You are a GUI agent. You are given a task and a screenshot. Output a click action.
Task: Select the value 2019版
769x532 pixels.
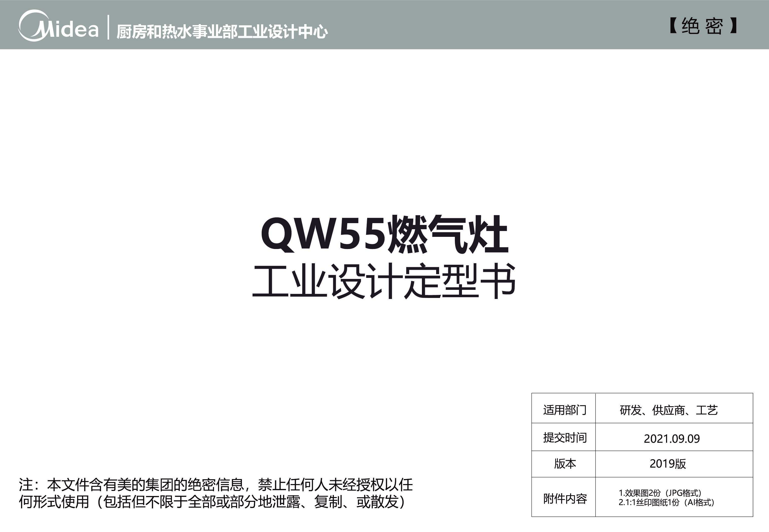point(668,464)
